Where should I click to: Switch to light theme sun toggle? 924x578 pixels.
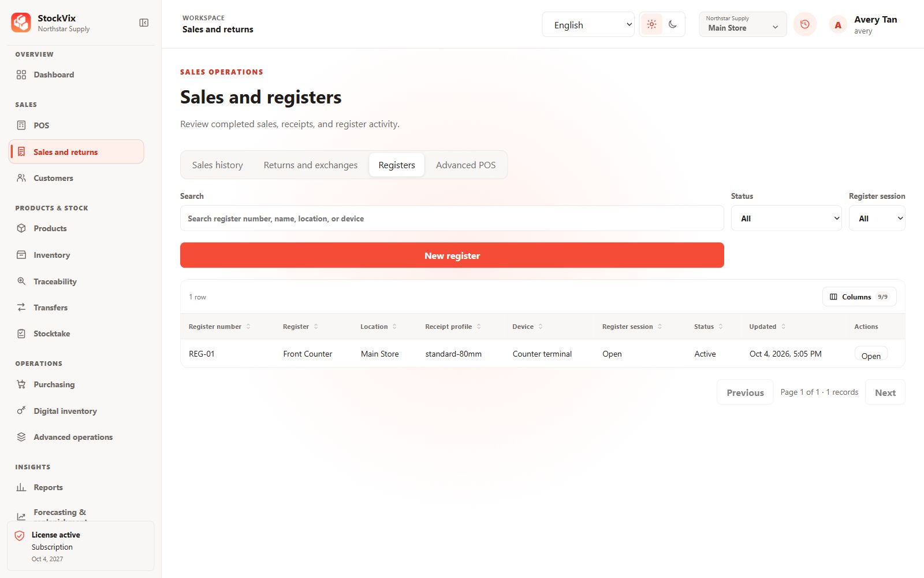[652, 24]
